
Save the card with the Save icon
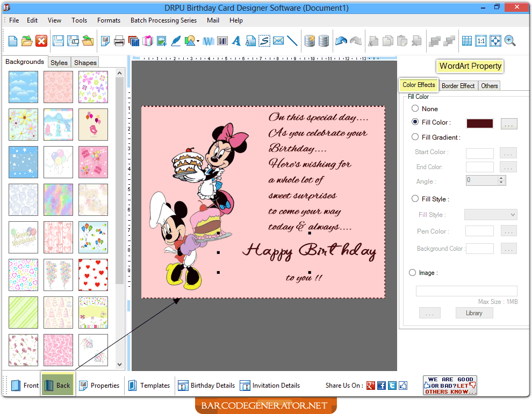[x=59, y=41]
